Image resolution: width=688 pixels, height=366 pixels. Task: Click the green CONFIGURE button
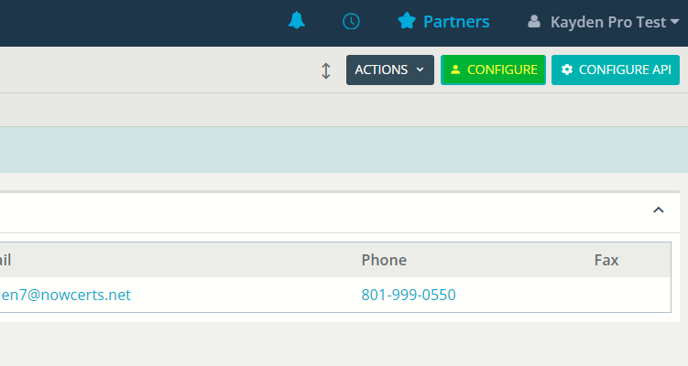493,70
